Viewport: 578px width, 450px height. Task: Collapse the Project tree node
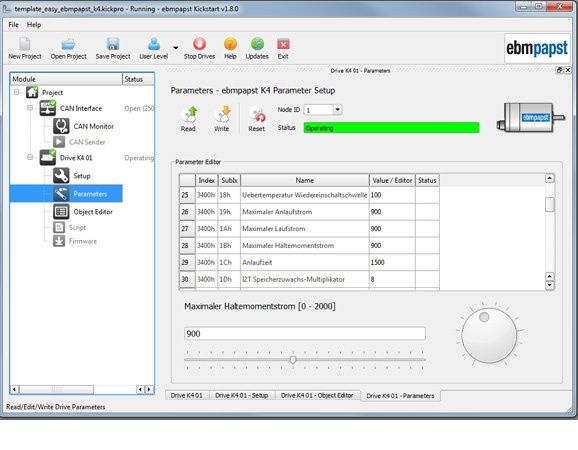click(x=17, y=92)
